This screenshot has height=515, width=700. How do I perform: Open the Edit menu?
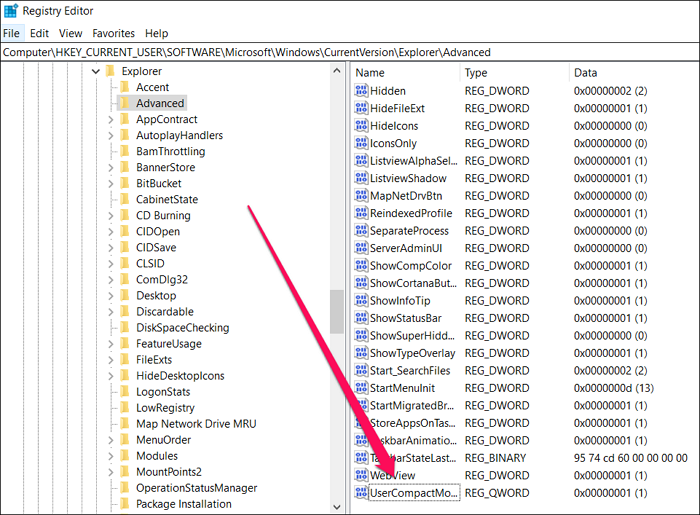point(39,33)
